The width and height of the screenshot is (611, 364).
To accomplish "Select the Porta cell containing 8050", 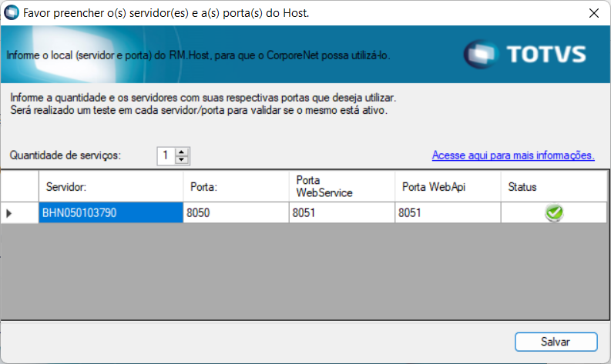I will pos(236,213).
